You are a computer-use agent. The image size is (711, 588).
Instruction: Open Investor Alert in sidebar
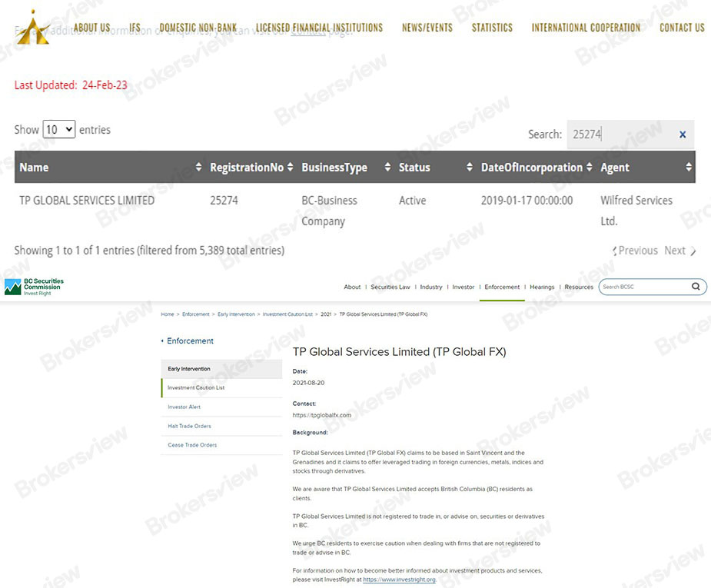pyautogui.click(x=221, y=407)
